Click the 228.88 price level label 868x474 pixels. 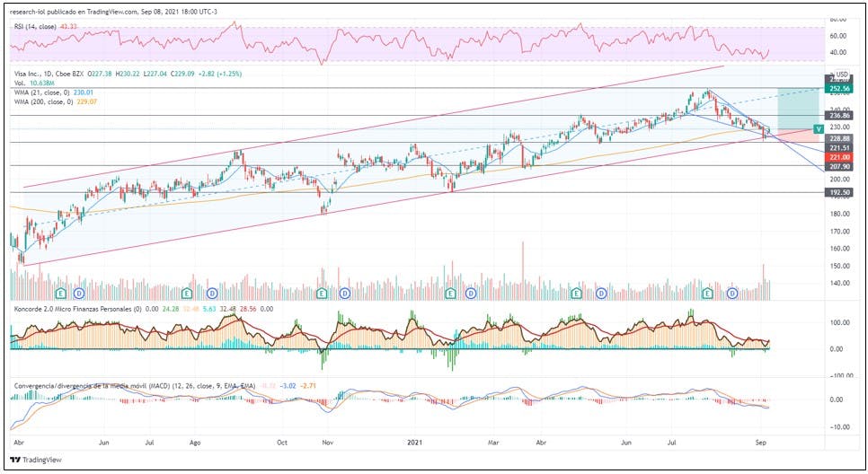(840, 139)
